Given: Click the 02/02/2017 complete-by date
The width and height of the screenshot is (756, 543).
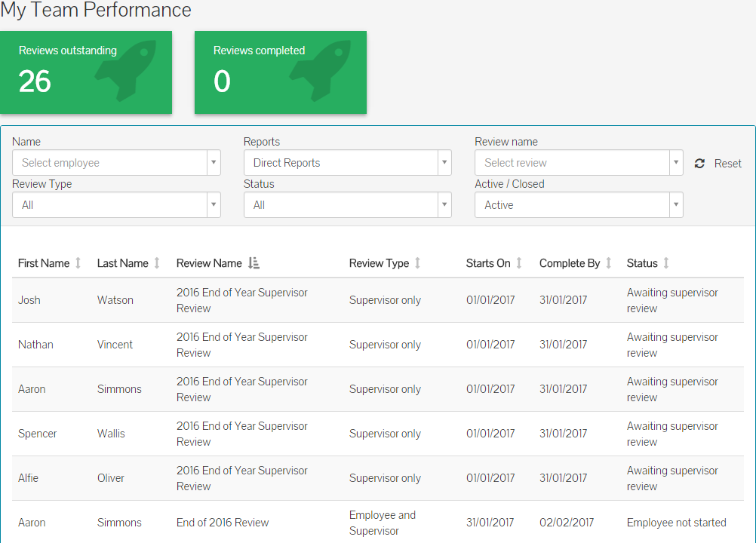Looking at the screenshot, I should point(567,523).
